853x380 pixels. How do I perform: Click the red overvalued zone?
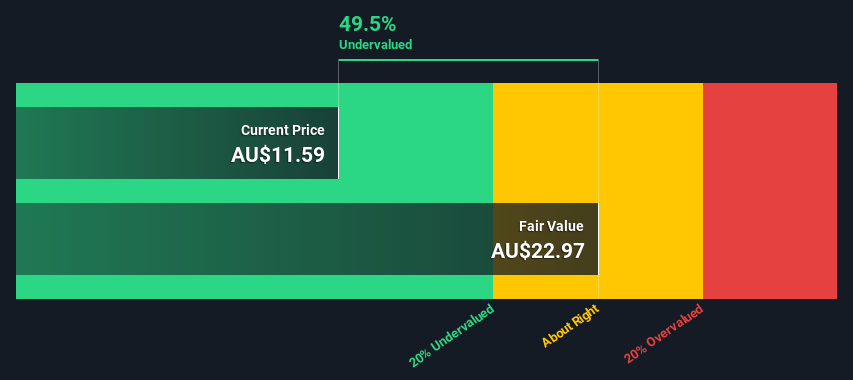tap(770, 191)
